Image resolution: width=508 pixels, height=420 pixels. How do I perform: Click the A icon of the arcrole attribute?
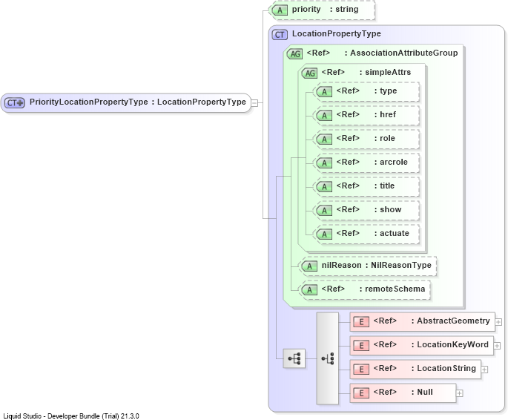tap(324, 163)
